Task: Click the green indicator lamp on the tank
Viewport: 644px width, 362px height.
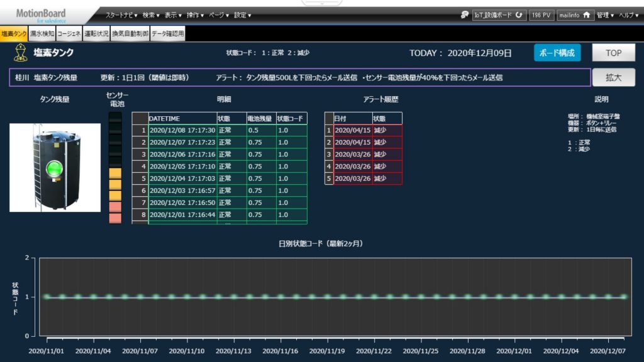Action: tap(55, 168)
